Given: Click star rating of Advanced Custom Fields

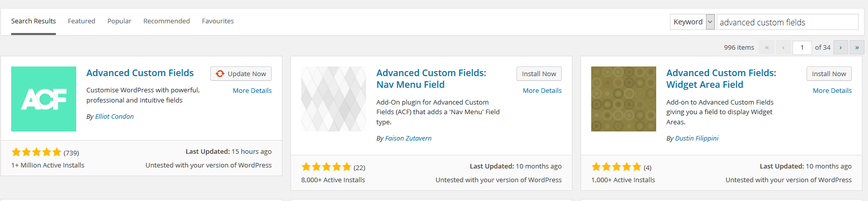Looking at the screenshot, I should (37, 152).
